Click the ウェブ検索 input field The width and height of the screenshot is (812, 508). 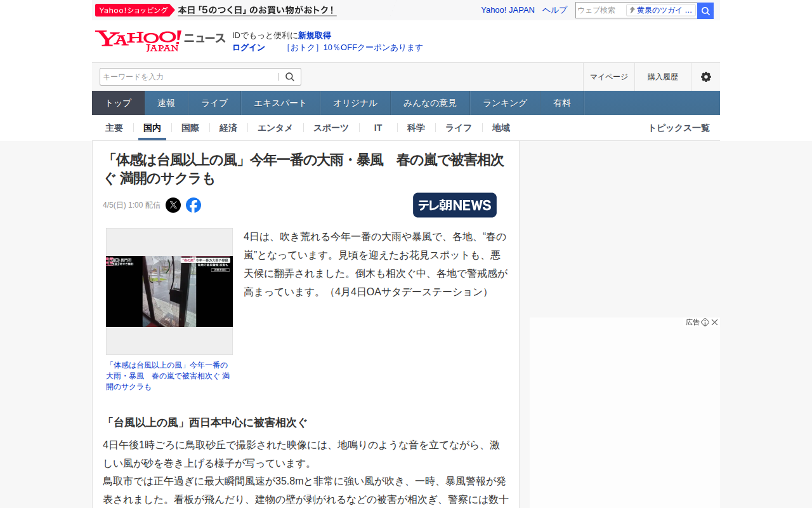click(x=600, y=10)
